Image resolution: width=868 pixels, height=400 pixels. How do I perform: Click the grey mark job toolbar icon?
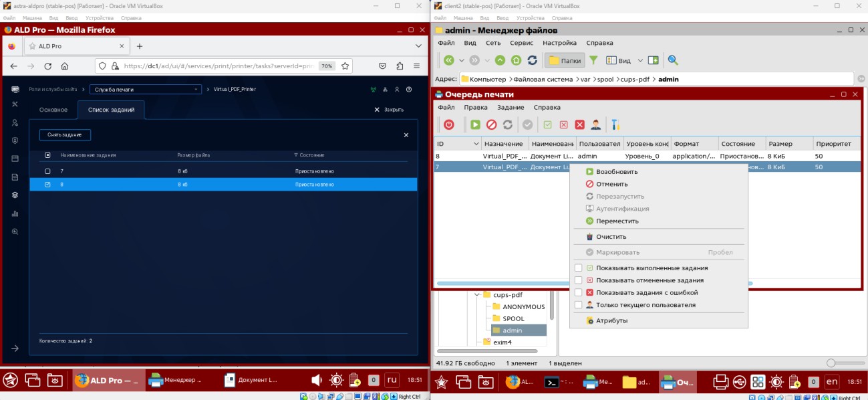point(528,124)
